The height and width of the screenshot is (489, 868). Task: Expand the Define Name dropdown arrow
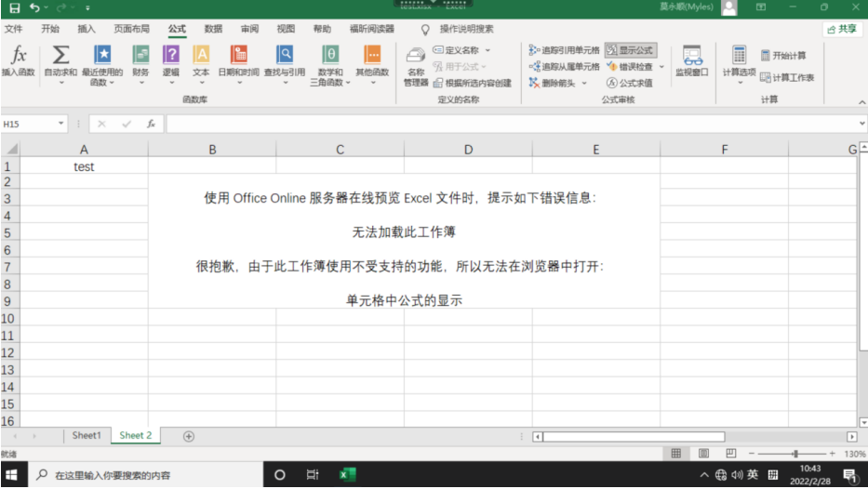pos(487,50)
